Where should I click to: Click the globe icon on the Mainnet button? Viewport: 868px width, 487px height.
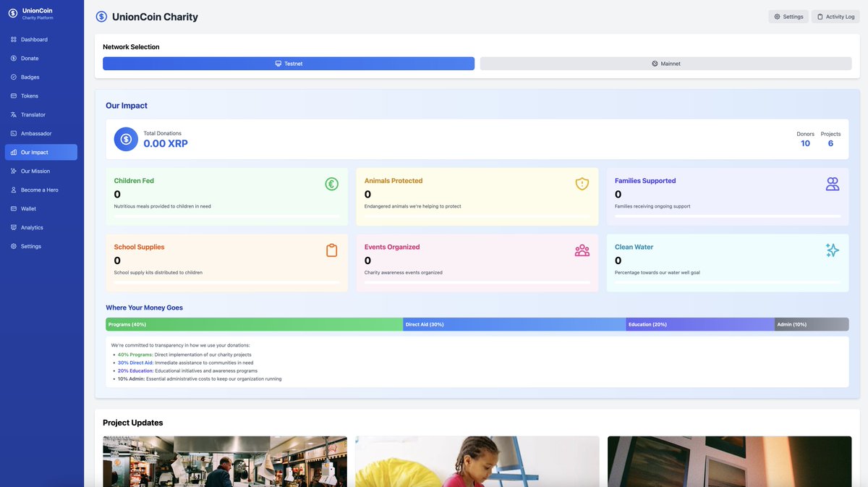(655, 64)
